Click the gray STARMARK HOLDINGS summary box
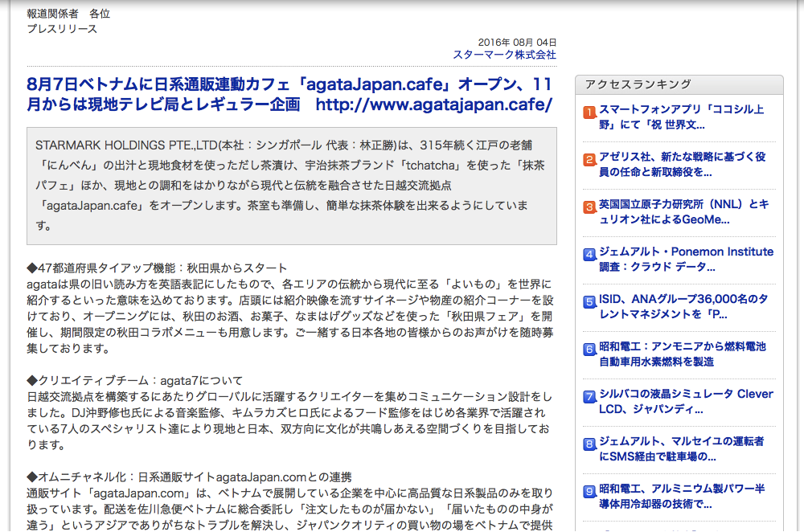The width and height of the screenshot is (804, 532). 292,186
